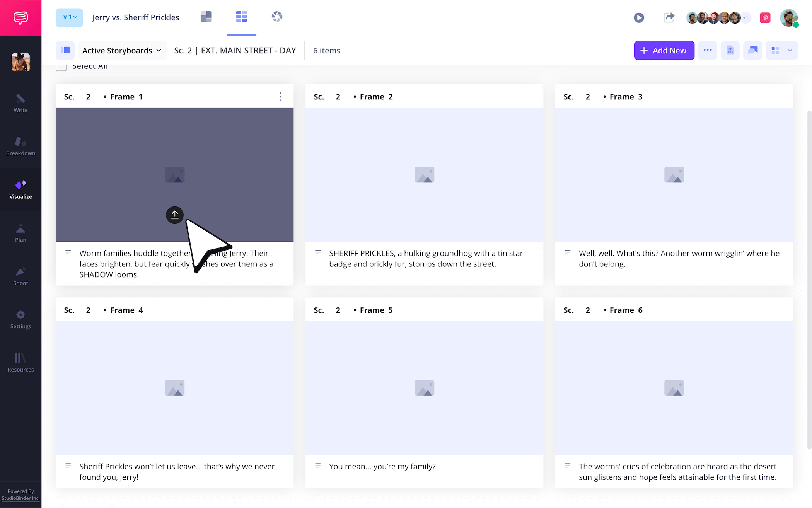Open comments via the chat bubble icon

[x=765, y=17]
